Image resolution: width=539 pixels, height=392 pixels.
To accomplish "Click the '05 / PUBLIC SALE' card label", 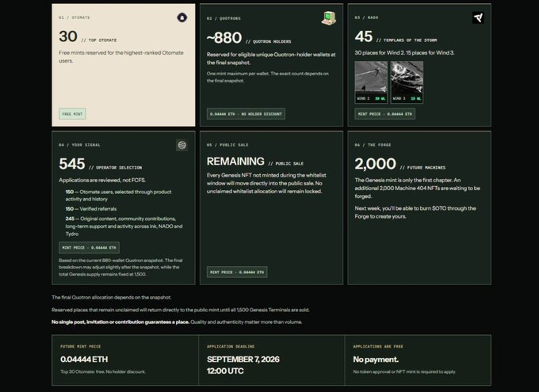I will pos(227,145).
